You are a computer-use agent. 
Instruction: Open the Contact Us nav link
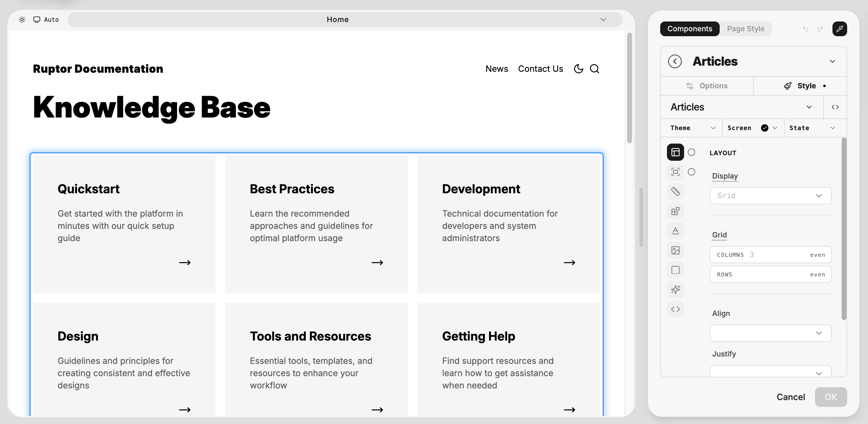point(540,69)
